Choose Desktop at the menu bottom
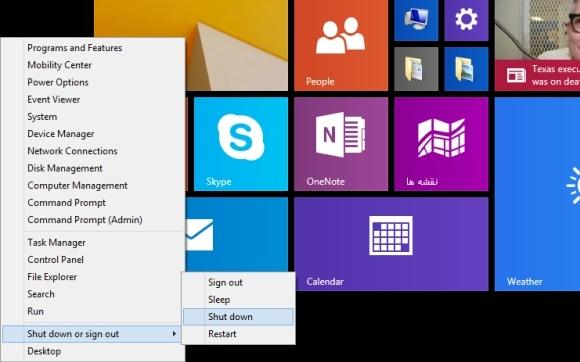The width and height of the screenshot is (580, 362). 44,351
